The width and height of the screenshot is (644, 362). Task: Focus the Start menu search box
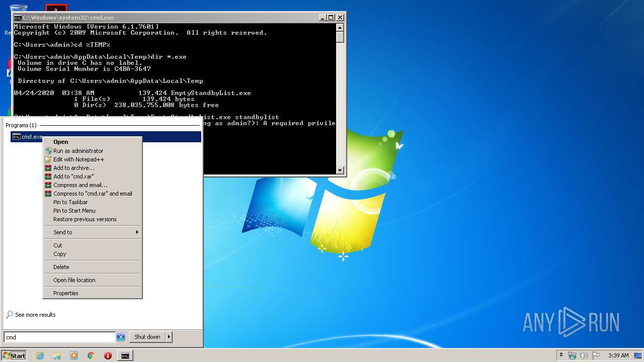[60, 337]
